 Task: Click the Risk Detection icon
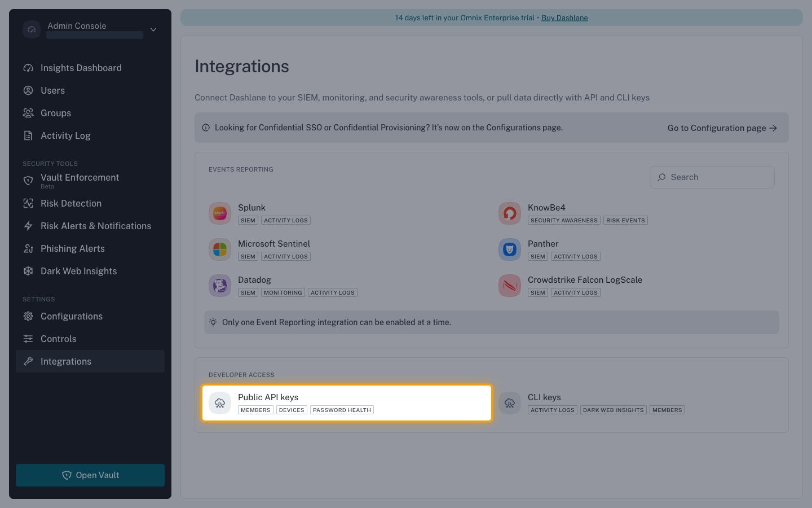[x=28, y=203]
